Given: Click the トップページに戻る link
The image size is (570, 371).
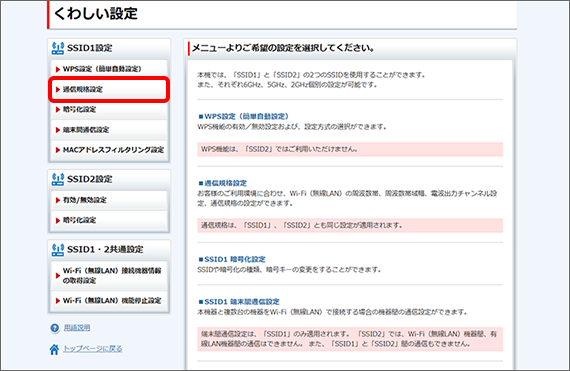Looking at the screenshot, I should click(93, 349).
